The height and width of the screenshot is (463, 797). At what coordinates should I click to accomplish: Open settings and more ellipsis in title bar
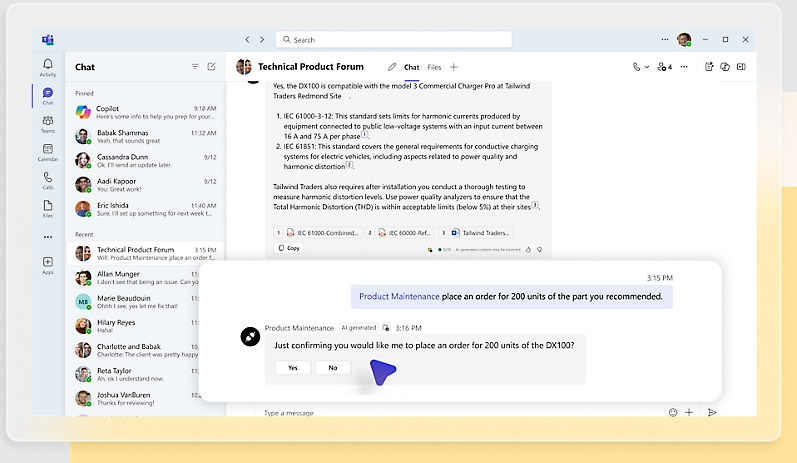(x=665, y=40)
